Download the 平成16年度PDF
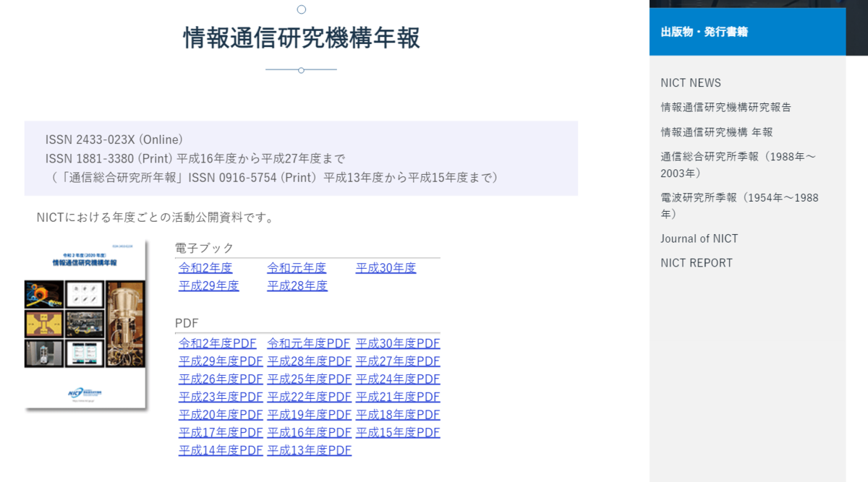Viewport: 868px width, 482px height. pyautogui.click(x=310, y=432)
